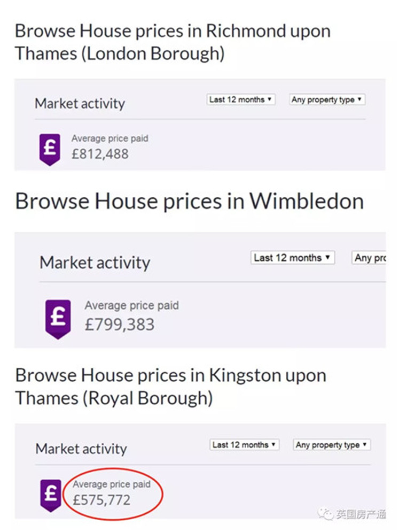Click the "Browse House prices in Wimbledon" heading

[x=190, y=202]
